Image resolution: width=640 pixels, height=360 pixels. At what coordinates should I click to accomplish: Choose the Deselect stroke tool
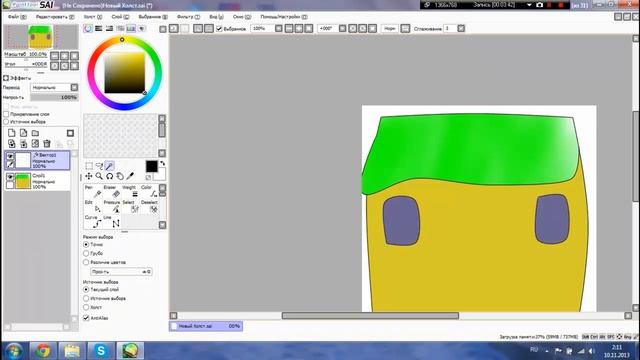(x=149, y=207)
